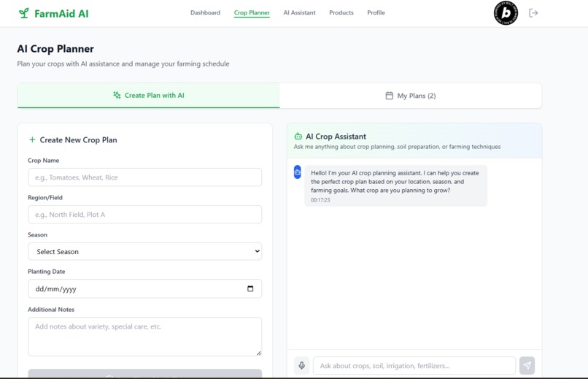Click the Region/Field label

coord(45,198)
